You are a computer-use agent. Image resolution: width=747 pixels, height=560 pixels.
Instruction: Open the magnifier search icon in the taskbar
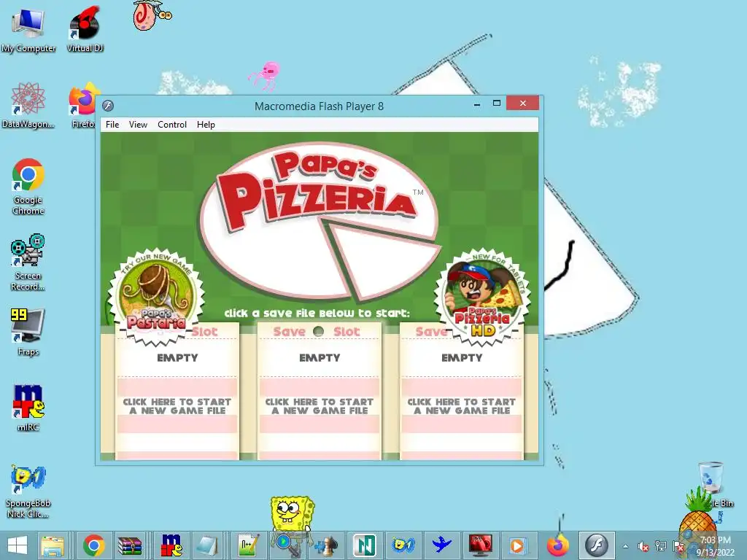click(287, 545)
